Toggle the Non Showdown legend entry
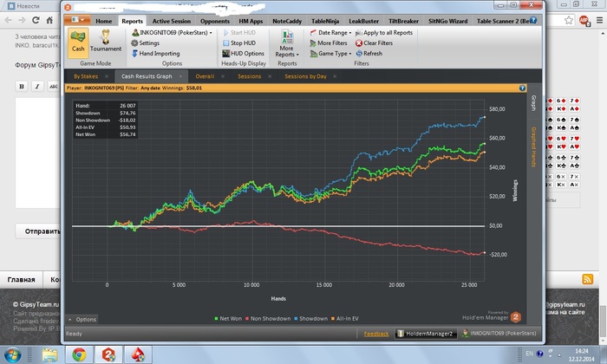The image size is (607, 364). pyautogui.click(x=268, y=319)
